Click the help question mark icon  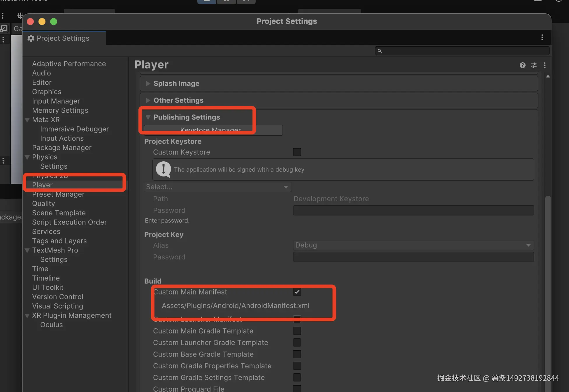pos(522,65)
